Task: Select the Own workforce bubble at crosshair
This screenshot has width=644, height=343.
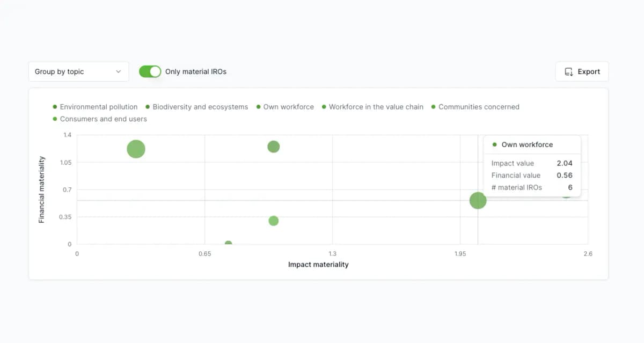Action: (478, 200)
